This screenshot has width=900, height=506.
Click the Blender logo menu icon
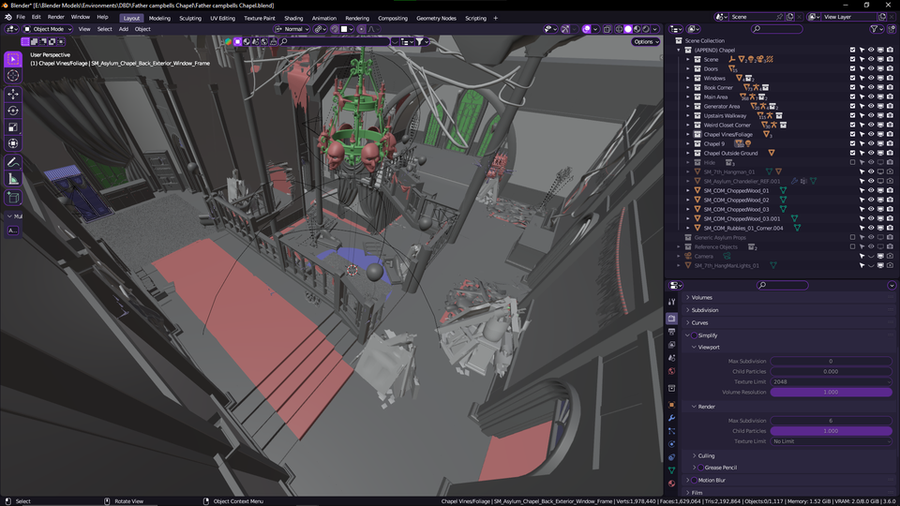point(8,17)
